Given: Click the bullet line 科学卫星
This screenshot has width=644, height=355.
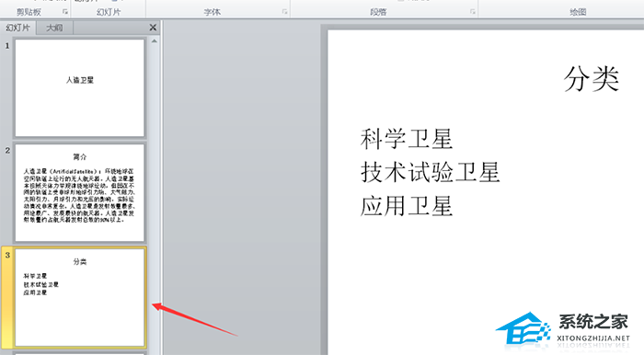Looking at the screenshot, I should point(407,139).
